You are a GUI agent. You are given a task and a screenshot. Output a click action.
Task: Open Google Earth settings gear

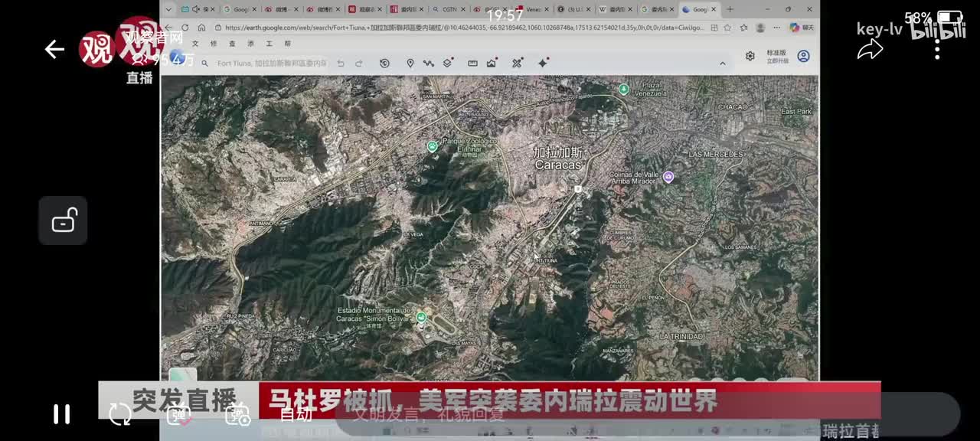click(x=750, y=56)
